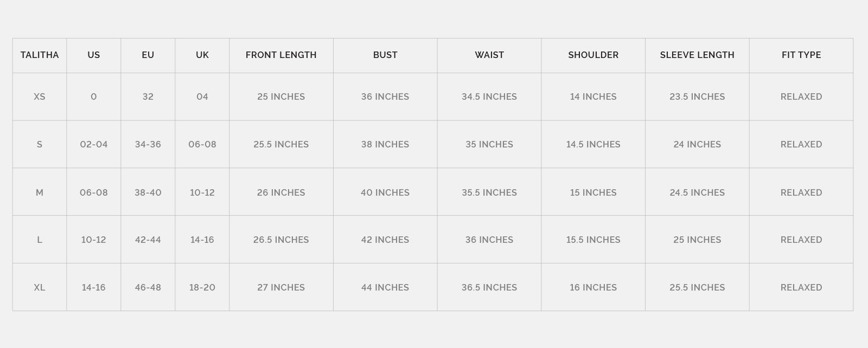Click the 15.5 INCHES shoulder value
This screenshot has height=348, width=868.
tap(593, 240)
